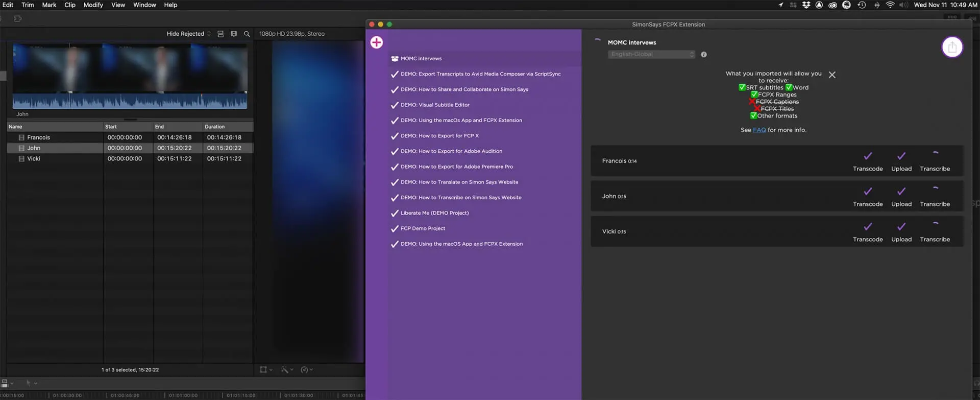Sort by the End column header
The image size is (980, 400).
click(x=178, y=127)
